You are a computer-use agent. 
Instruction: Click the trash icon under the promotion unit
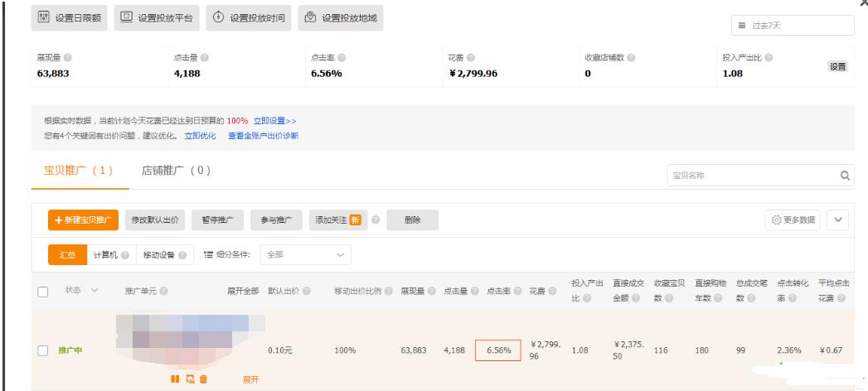point(204,379)
